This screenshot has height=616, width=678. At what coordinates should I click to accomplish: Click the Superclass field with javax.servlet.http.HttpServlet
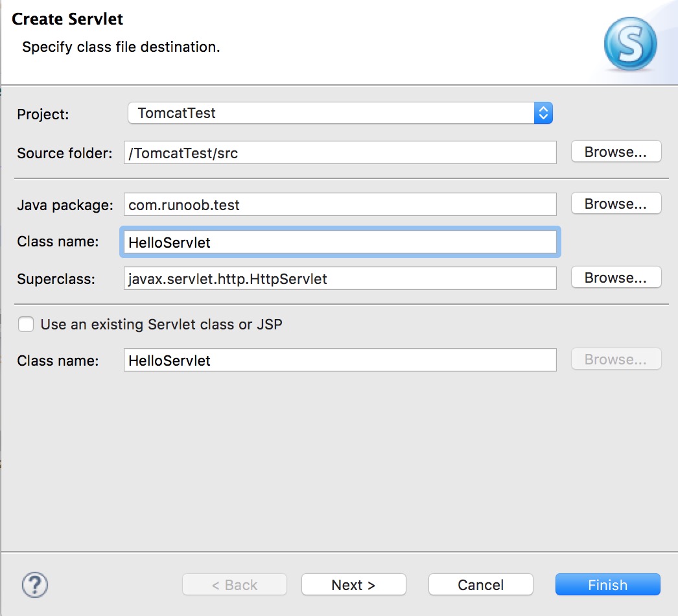(340, 279)
